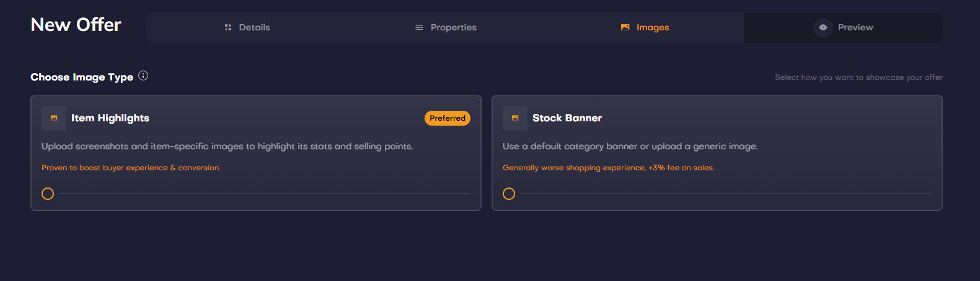Switch to the Details tab
This screenshot has width=980, height=281.
click(x=254, y=27)
